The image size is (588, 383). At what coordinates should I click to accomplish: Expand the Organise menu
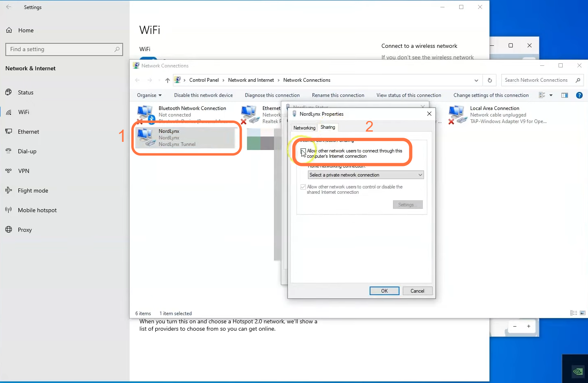coord(149,95)
